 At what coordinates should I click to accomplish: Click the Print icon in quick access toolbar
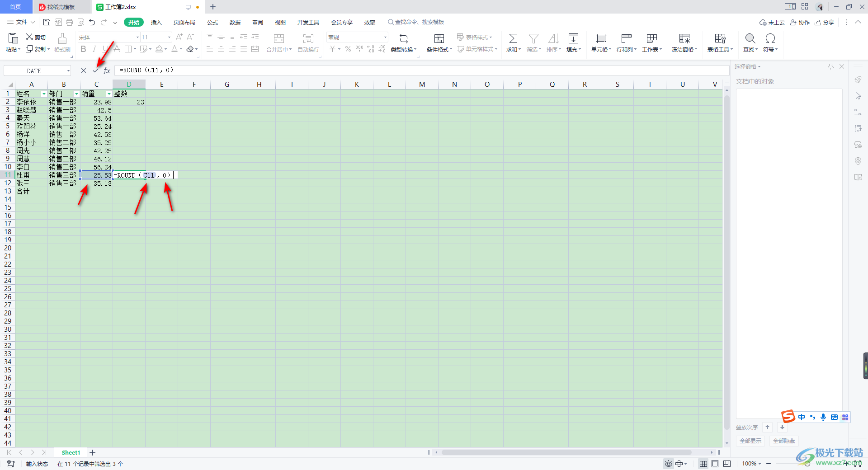point(69,22)
